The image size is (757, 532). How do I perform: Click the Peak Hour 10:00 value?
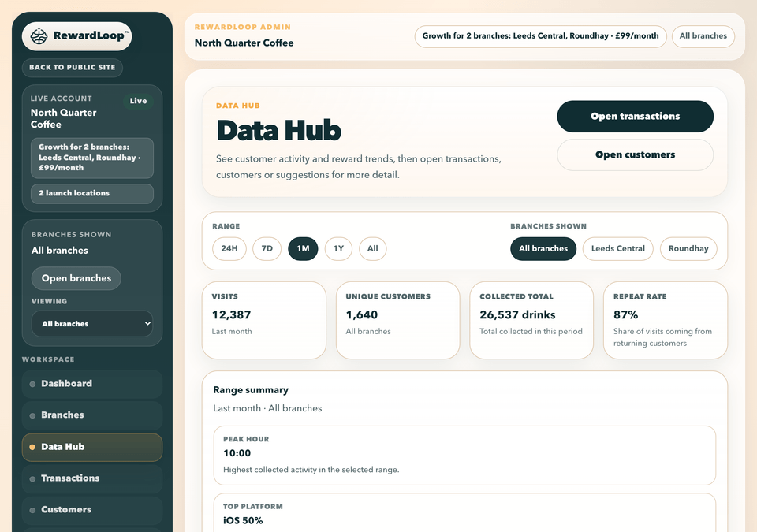point(237,453)
